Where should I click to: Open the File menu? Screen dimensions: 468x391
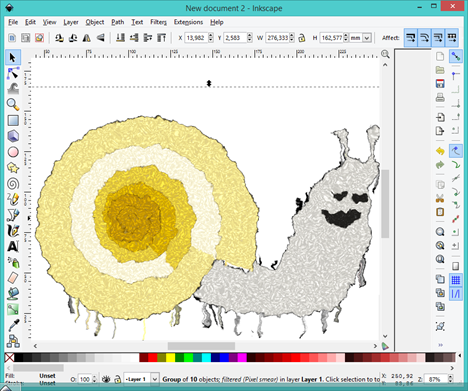tap(13, 22)
